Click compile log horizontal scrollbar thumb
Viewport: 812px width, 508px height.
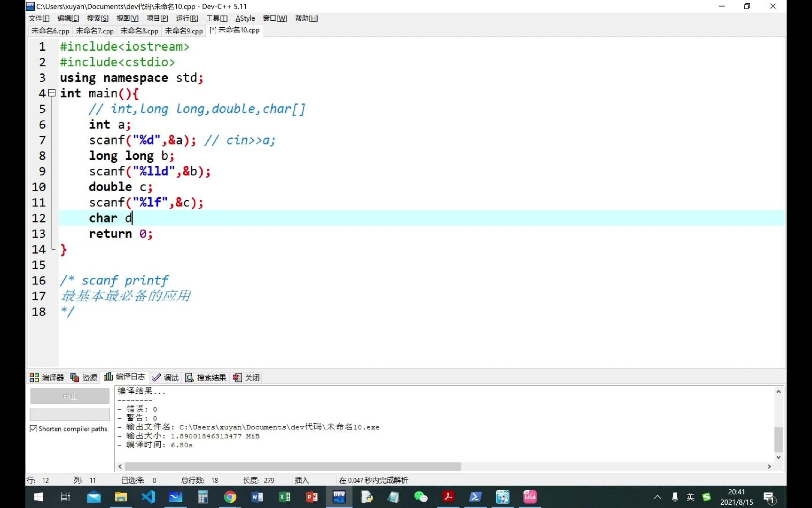point(293,467)
